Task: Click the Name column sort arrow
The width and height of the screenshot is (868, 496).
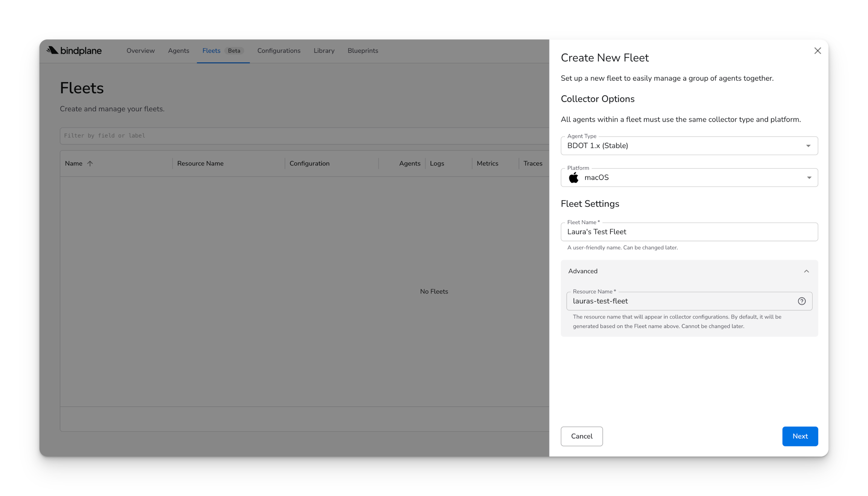Action: pyautogui.click(x=90, y=164)
